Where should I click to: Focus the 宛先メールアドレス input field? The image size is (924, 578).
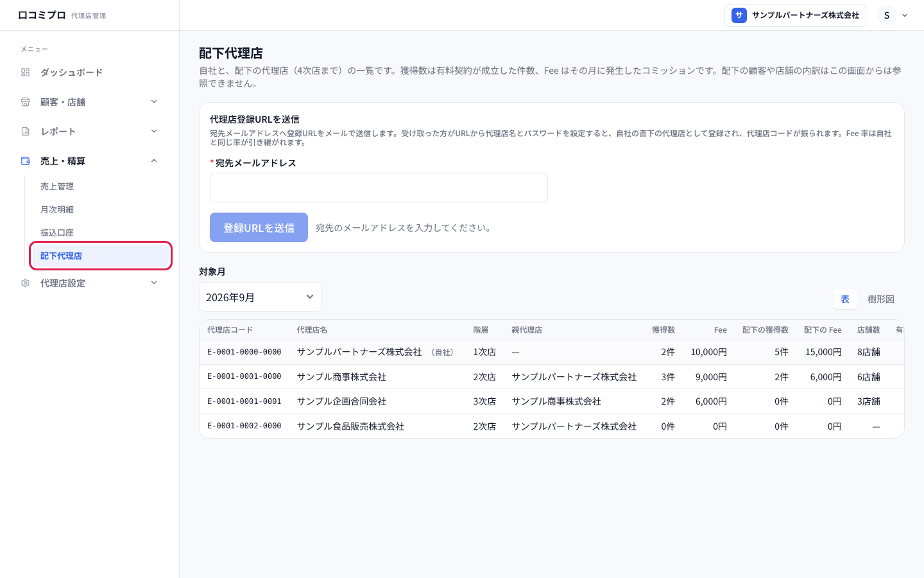click(x=379, y=188)
